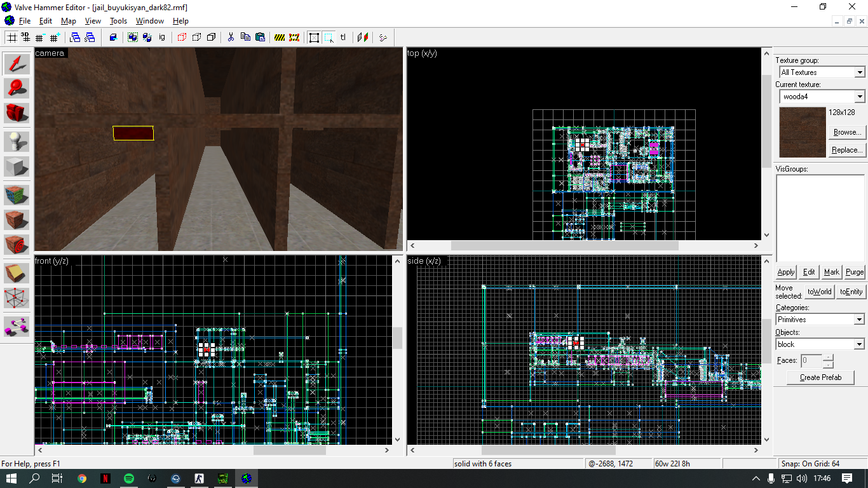Viewport: 868px width, 488px height.
Task: Click the Paste clipboard toolbar icon
Action: click(260, 37)
